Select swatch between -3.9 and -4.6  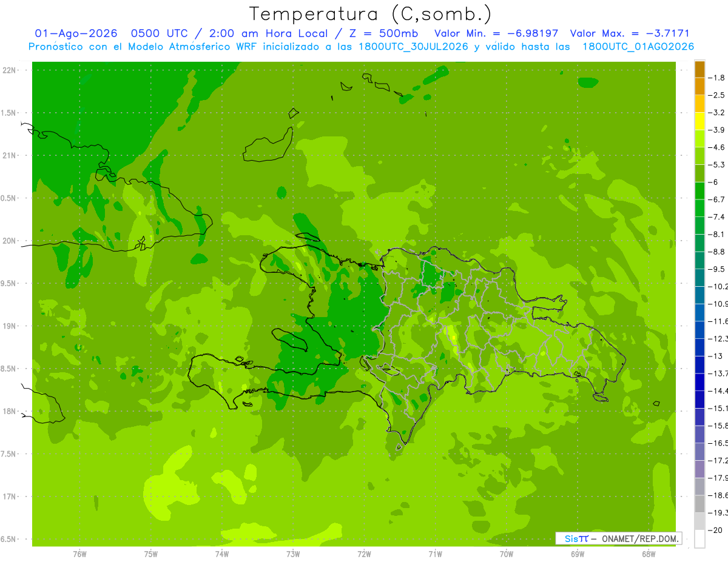[699, 139]
